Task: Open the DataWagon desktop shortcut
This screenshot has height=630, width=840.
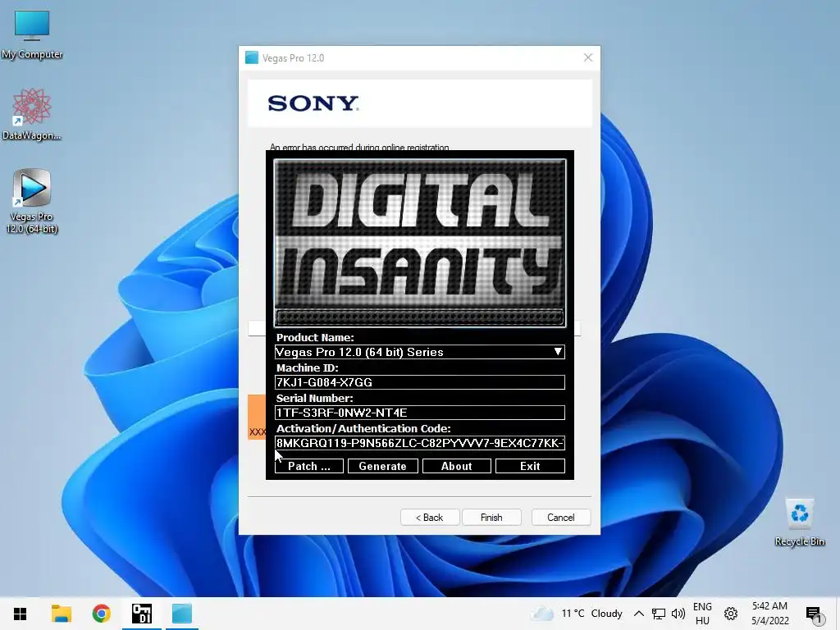Action: (x=32, y=115)
